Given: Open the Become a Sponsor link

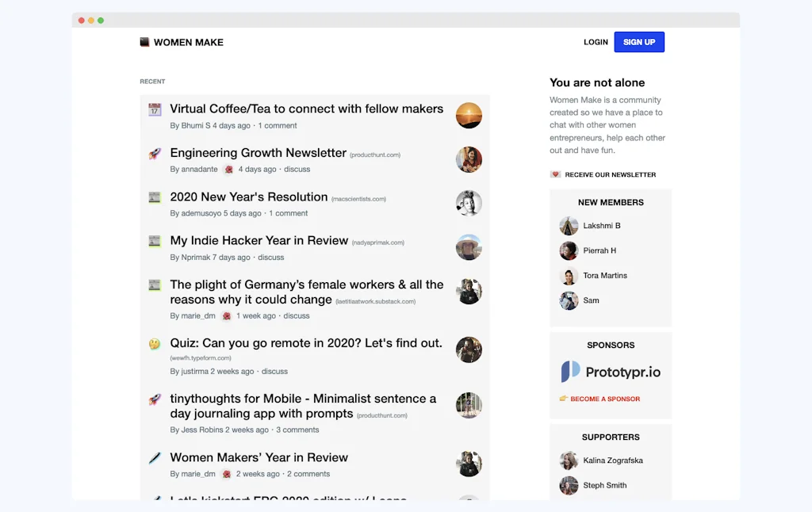Looking at the screenshot, I should pos(605,399).
